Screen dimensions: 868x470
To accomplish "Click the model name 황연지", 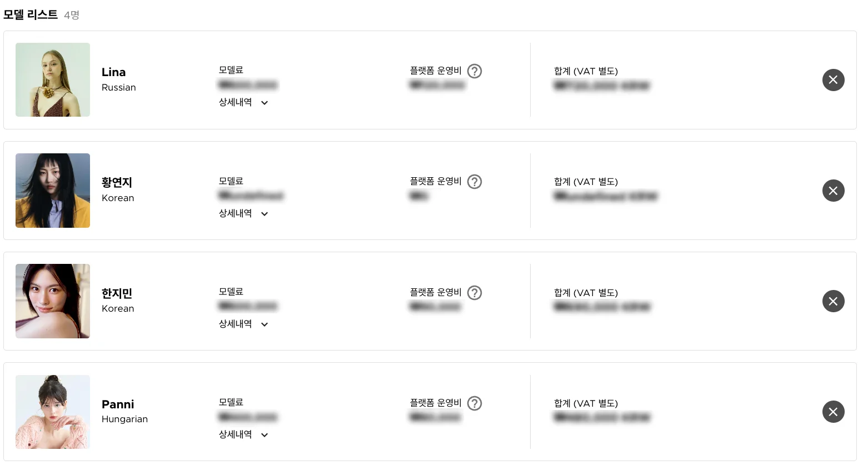I will [x=117, y=183].
